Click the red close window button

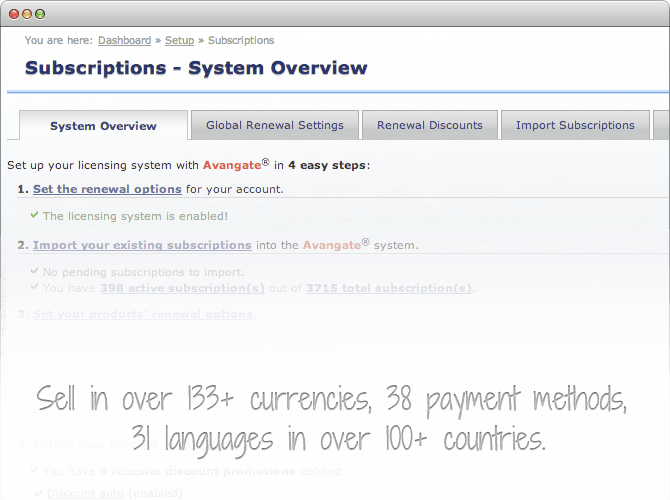(x=14, y=14)
